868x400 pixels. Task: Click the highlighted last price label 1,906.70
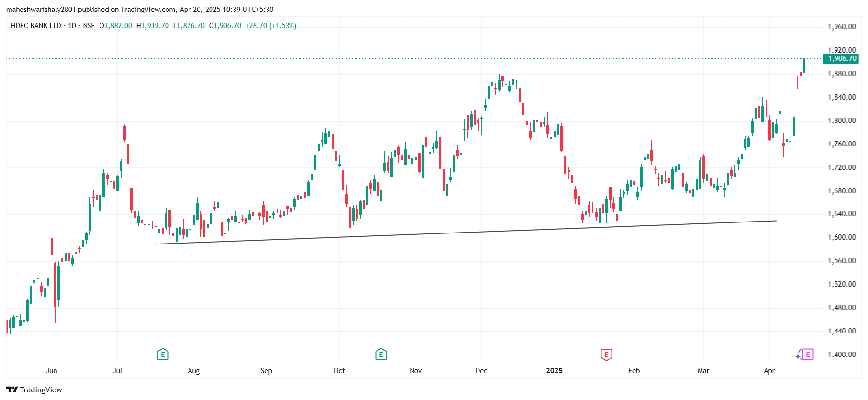pyautogui.click(x=841, y=58)
